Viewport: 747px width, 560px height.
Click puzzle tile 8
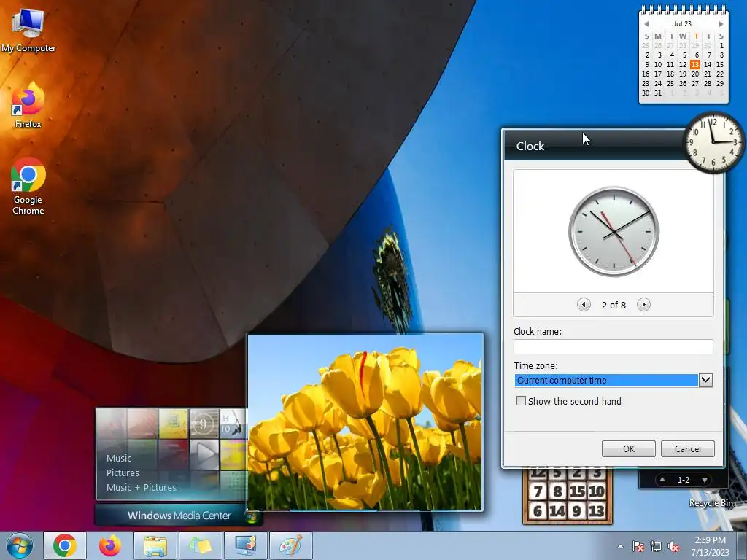557,491
